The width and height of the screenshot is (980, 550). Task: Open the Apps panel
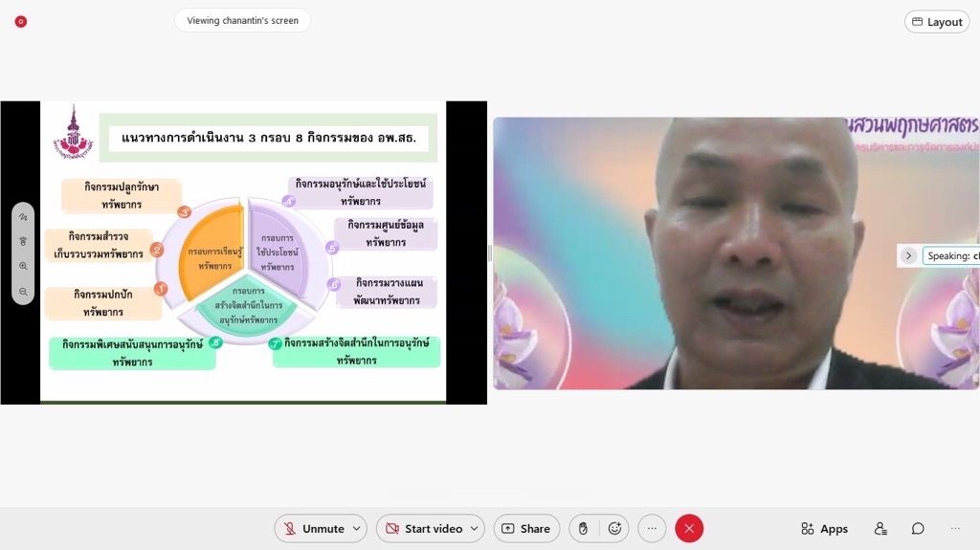point(824,529)
